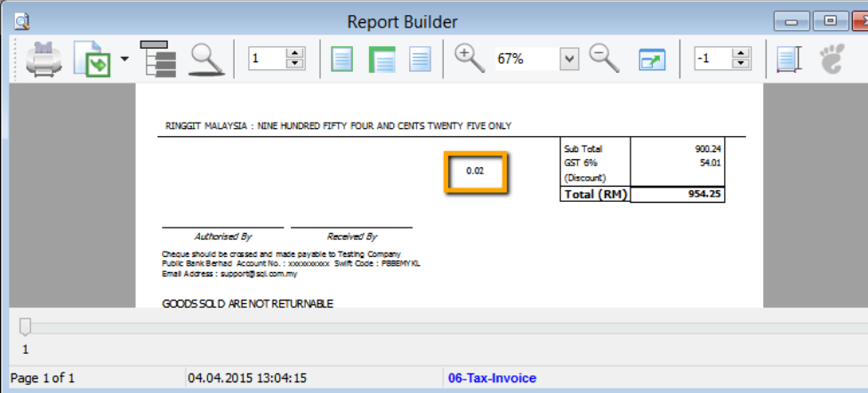Open the Find text magnifier tool
This screenshot has height=393, width=868.
pos(206,60)
